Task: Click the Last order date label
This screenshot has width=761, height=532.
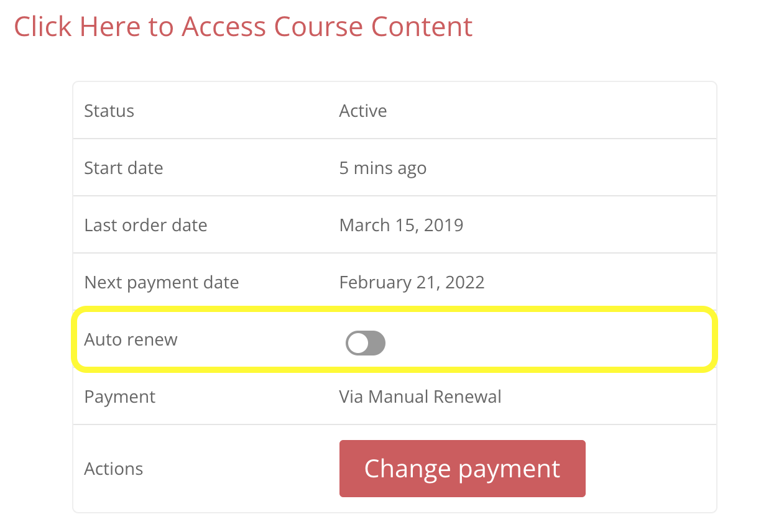Action: click(x=146, y=226)
